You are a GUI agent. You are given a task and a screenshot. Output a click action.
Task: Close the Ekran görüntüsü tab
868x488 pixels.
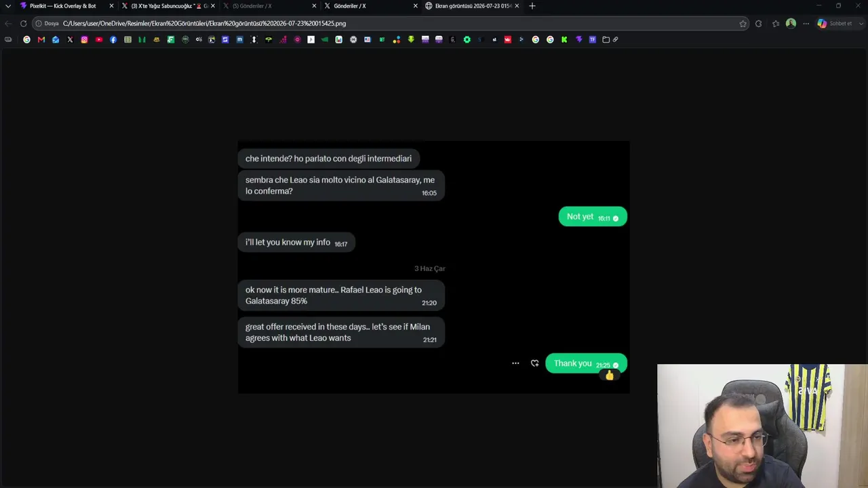(517, 6)
